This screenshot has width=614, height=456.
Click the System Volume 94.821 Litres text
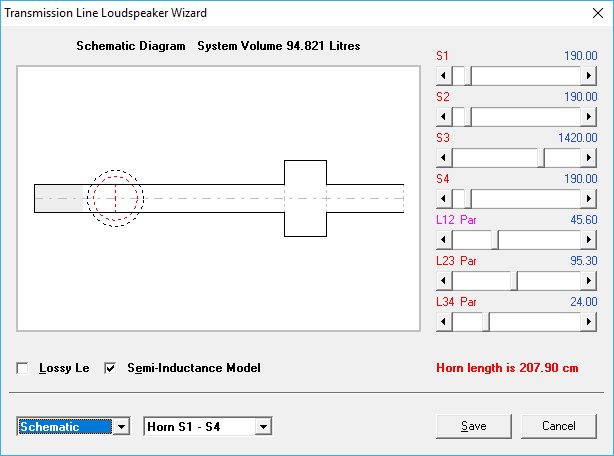tap(279, 46)
